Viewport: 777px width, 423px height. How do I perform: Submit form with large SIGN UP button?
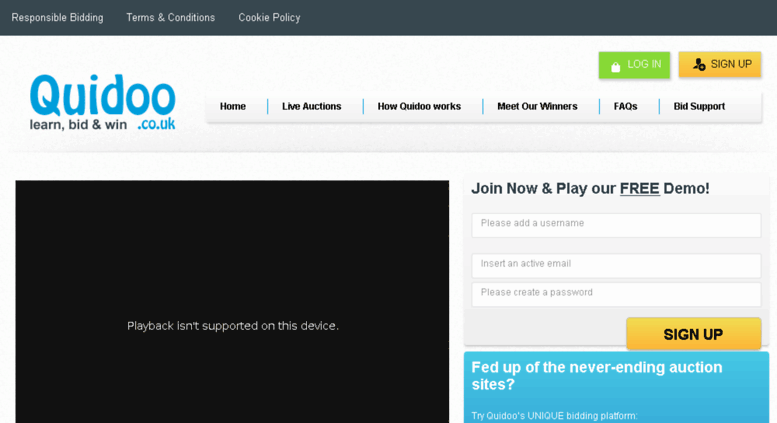693,334
